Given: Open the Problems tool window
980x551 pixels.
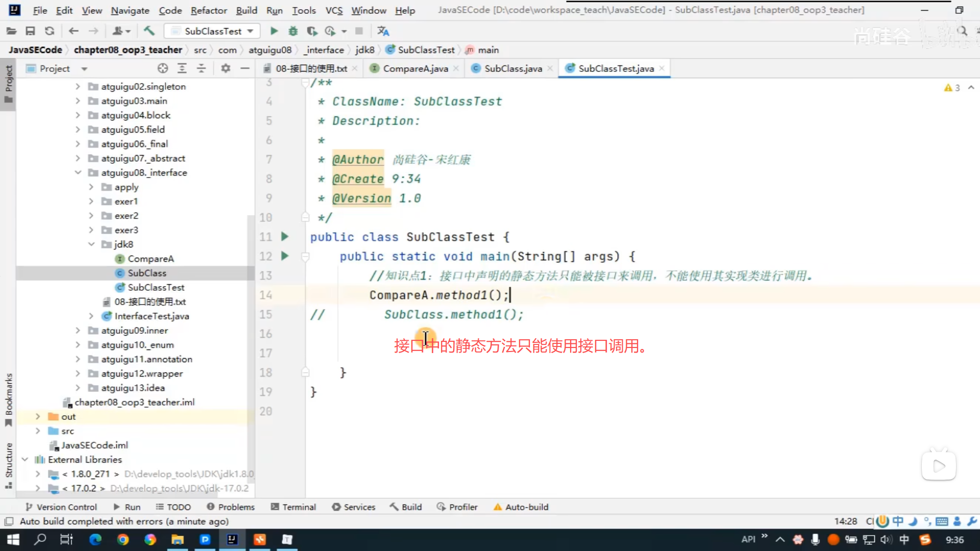Looking at the screenshot, I should [231, 507].
